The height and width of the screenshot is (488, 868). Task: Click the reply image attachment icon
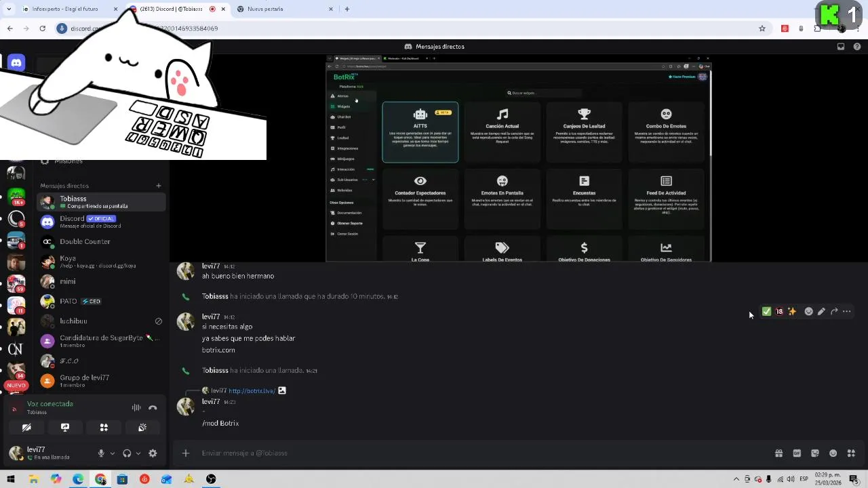[x=282, y=390]
